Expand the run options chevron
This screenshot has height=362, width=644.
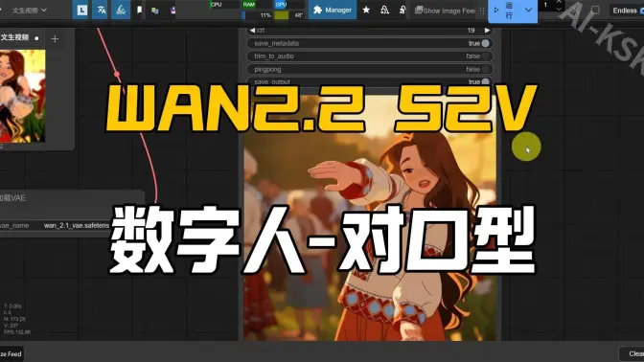529,11
